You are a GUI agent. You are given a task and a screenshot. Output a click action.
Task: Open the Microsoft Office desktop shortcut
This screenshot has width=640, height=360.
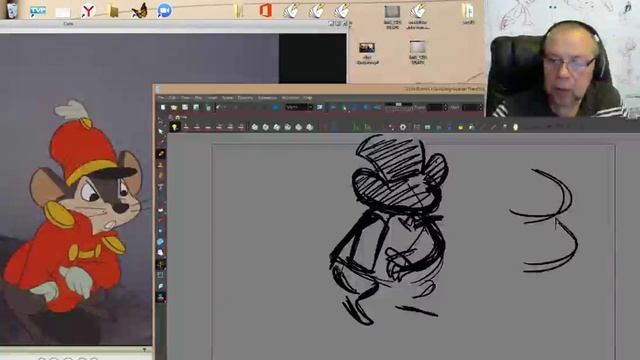click(x=266, y=11)
